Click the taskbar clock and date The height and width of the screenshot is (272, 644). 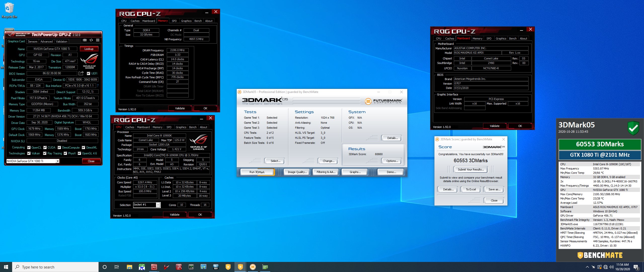point(622,267)
